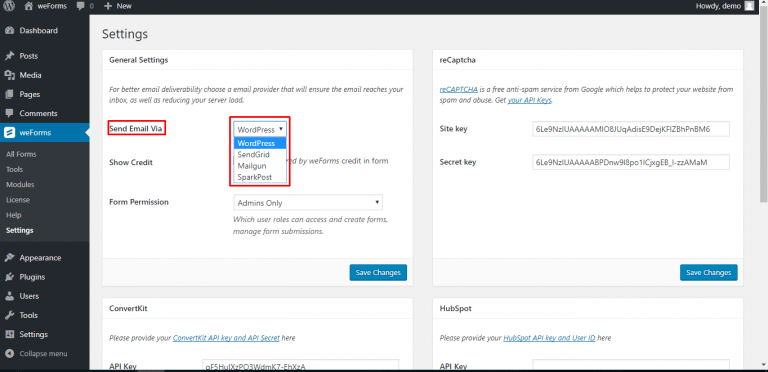The width and height of the screenshot is (768, 372).
Task: Click the reCaptcha panel title
Action: (458, 60)
